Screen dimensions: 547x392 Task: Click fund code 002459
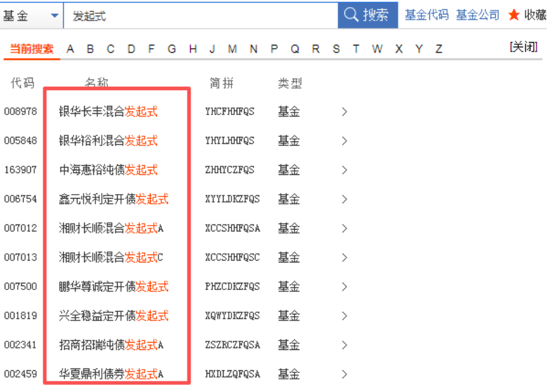pos(20,374)
